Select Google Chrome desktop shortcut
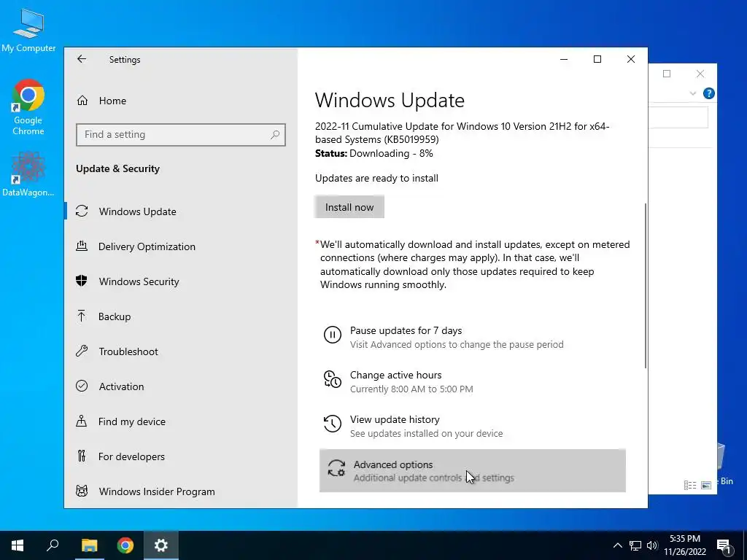The height and width of the screenshot is (560, 747). [28, 108]
